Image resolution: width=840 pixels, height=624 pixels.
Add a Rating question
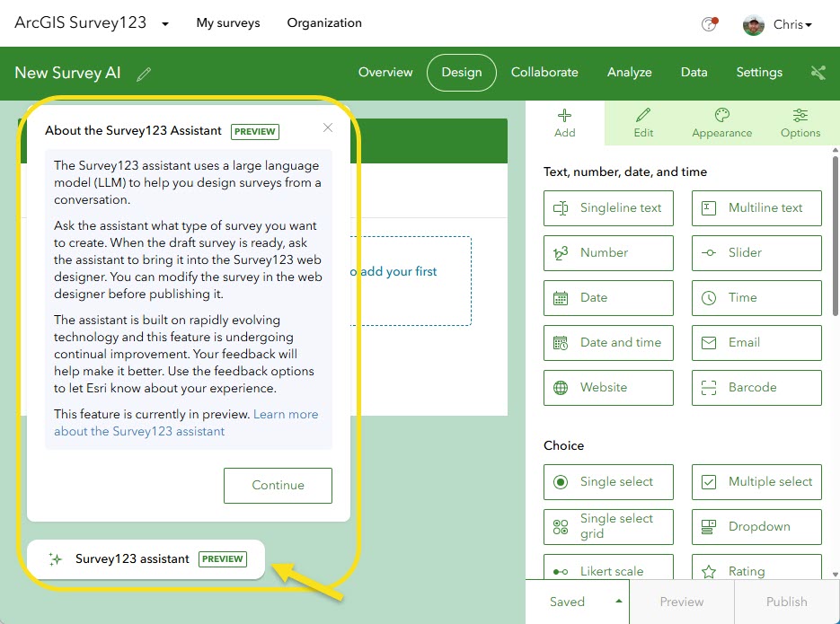point(756,567)
